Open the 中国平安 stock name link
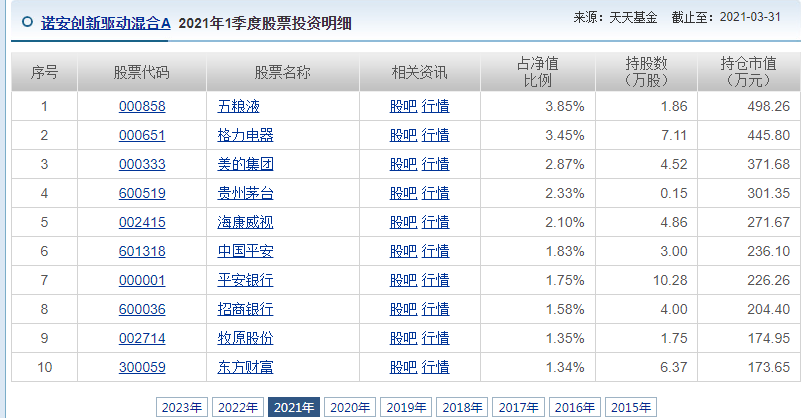 point(245,251)
